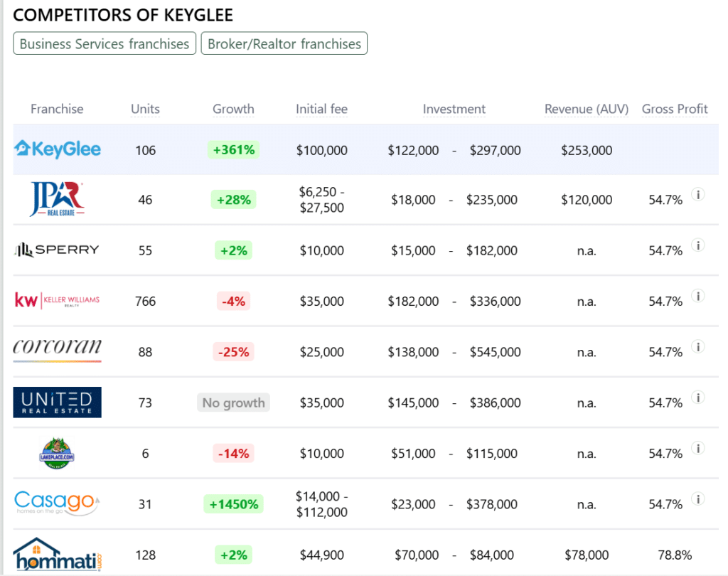The height and width of the screenshot is (576, 728).
Task: Click Hommati's $44,900 initial fee
Action: 322,555
